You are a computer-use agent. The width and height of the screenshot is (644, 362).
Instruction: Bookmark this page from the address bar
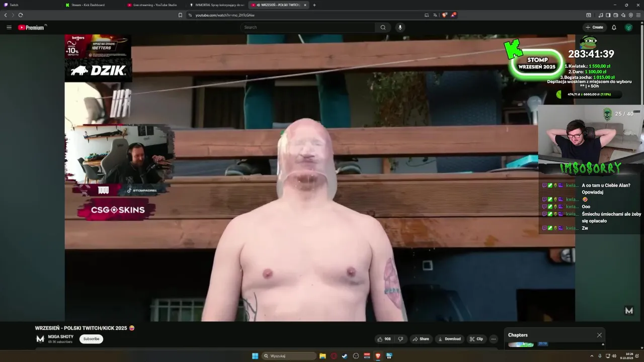click(x=180, y=15)
